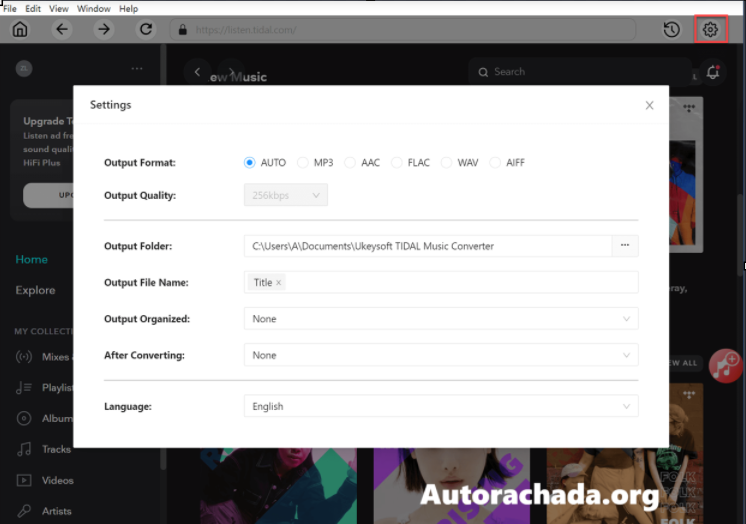Expand the Output Organized dropdown
Screen dimensions: 746x524
[x=440, y=319]
